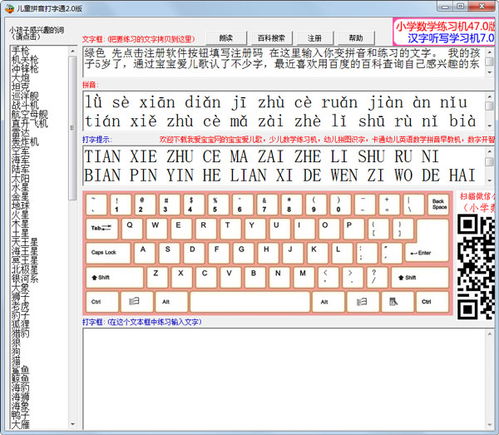
Task: Click the typing practice input box
Action: pyautogui.click(x=285, y=379)
